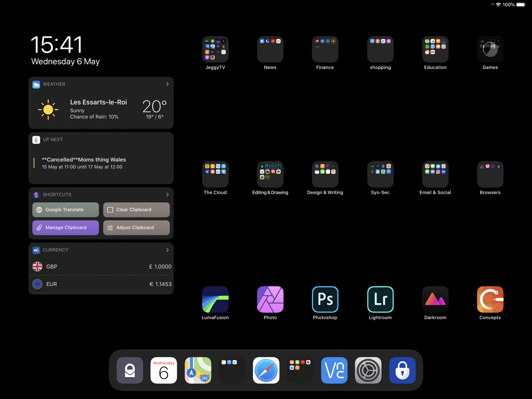The width and height of the screenshot is (532, 399).
Task: Open the Vectorworks app in the dock
Action: [334, 370]
